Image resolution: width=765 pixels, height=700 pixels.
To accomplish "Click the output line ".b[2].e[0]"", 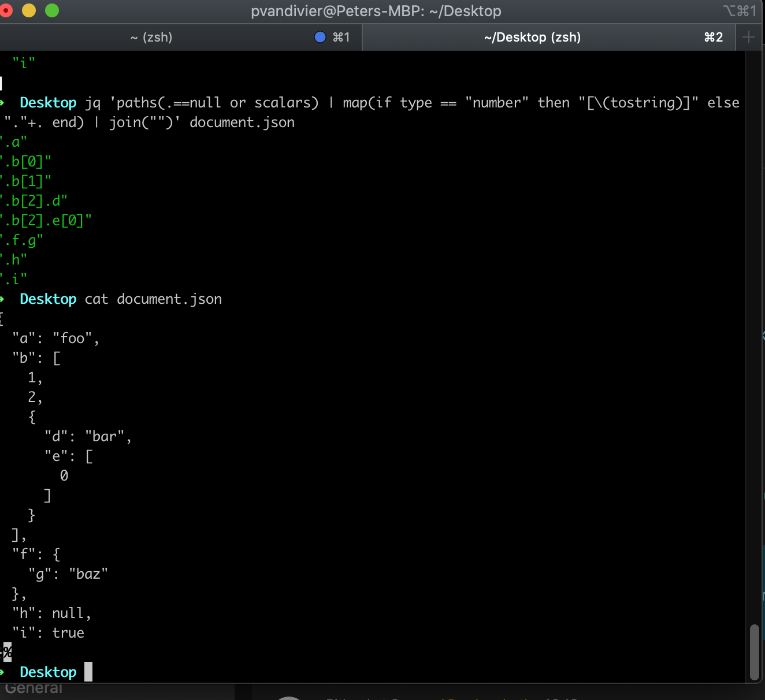I will 46,221.
